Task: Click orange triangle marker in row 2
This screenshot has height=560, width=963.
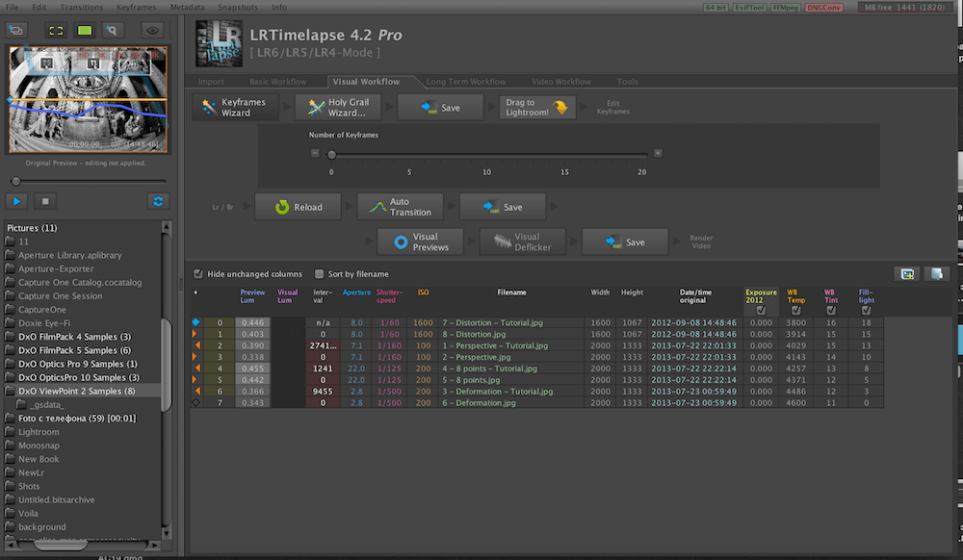Action: pyautogui.click(x=197, y=345)
